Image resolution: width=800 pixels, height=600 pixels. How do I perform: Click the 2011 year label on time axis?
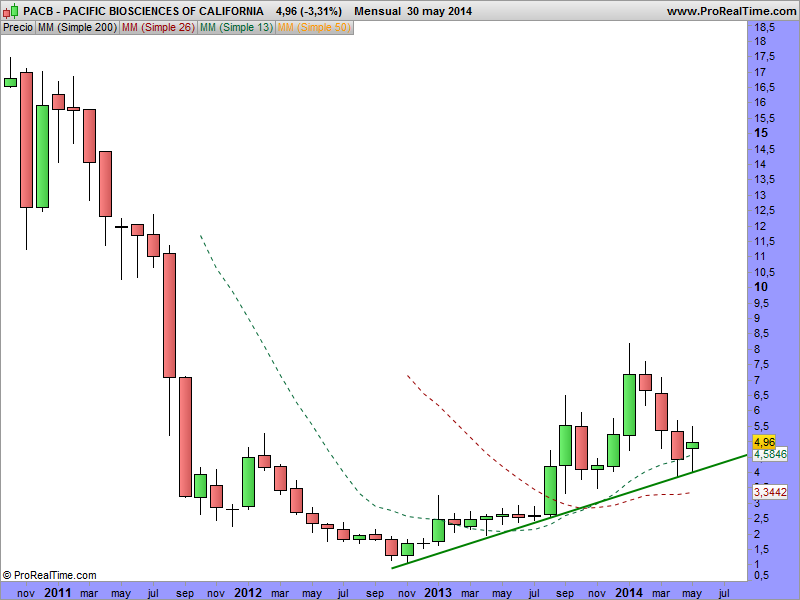point(58,593)
